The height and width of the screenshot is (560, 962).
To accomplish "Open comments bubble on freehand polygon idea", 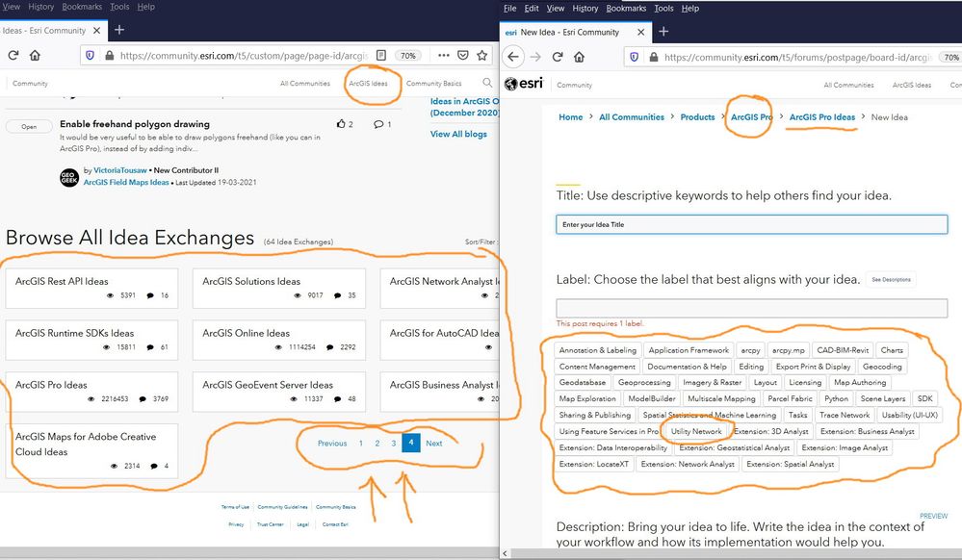I will click(x=378, y=124).
